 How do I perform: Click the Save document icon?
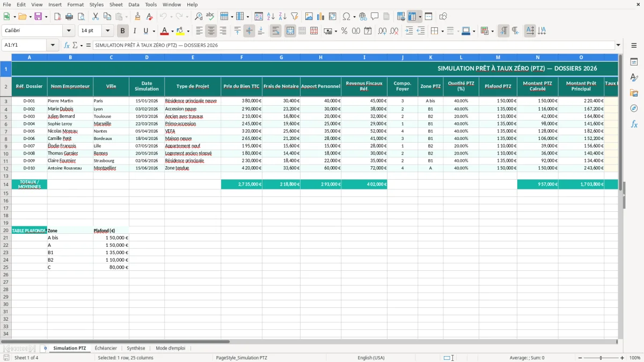coord(38,17)
